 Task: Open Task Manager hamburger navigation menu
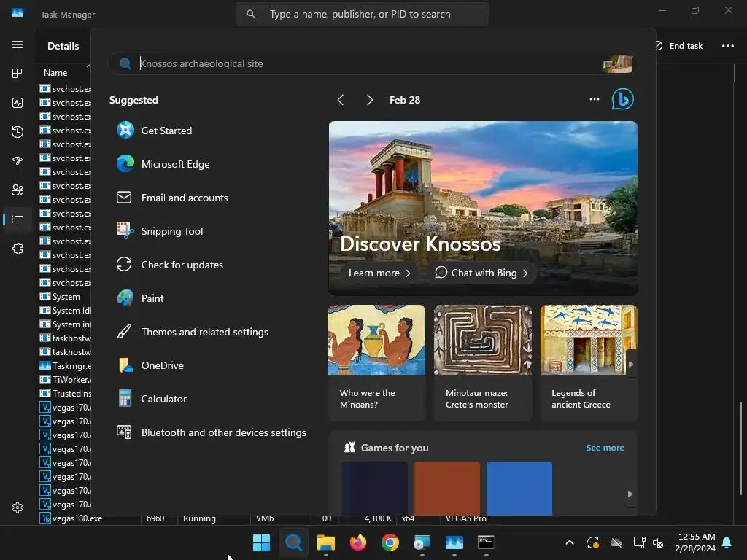pyautogui.click(x=18, y=44)
